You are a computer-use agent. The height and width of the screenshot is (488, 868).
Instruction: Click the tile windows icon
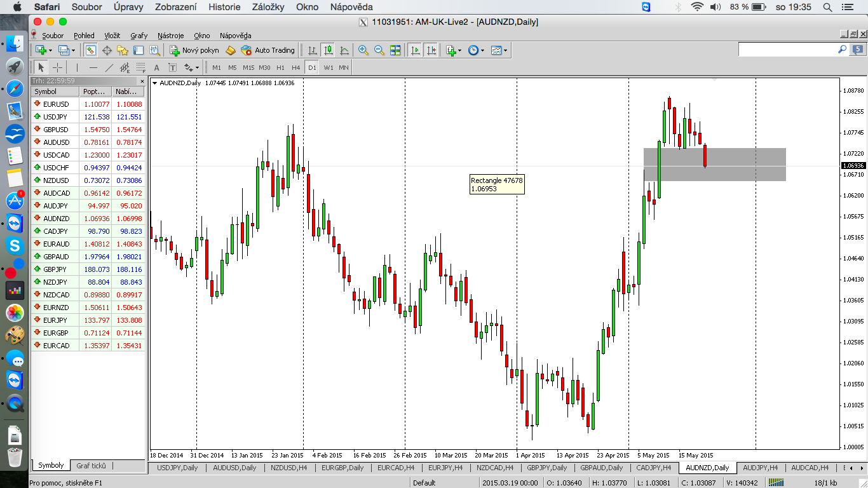coord(395,50)
